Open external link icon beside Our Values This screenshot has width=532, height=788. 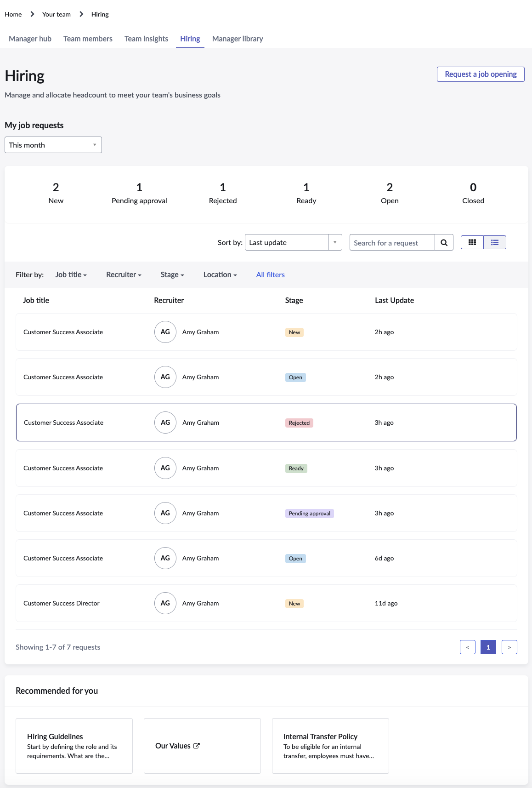[197, 746]
